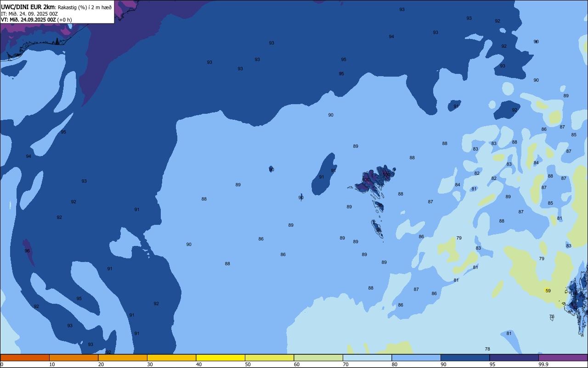The width and height of the screenshot is (588, 368).
Task: Select the light blue 80–90 legend swatch
Action: [x=416, y=357]
